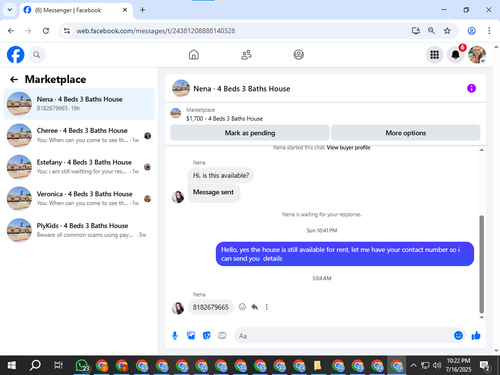Viewport: 500px width, 375px height.
Task: Click the address bar URL
Action: point(156,31)
